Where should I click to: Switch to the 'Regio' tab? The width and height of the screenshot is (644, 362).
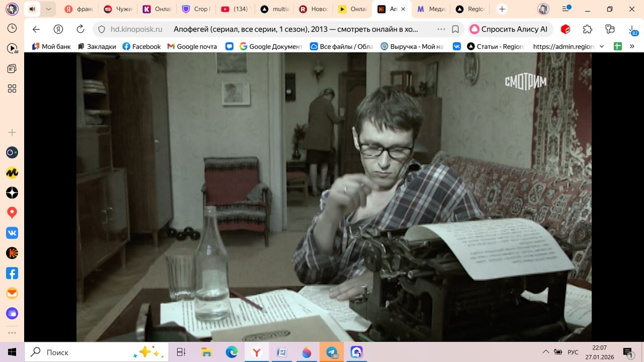470,9
